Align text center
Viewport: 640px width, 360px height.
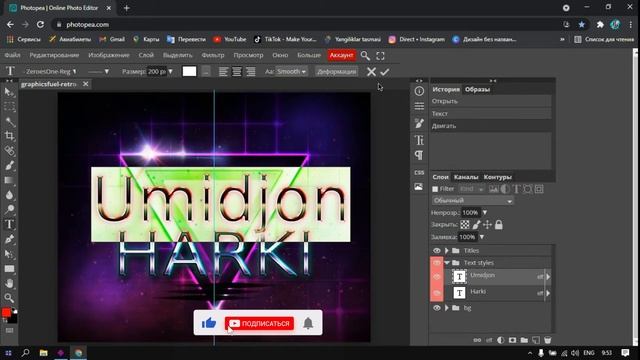point(237,71)
